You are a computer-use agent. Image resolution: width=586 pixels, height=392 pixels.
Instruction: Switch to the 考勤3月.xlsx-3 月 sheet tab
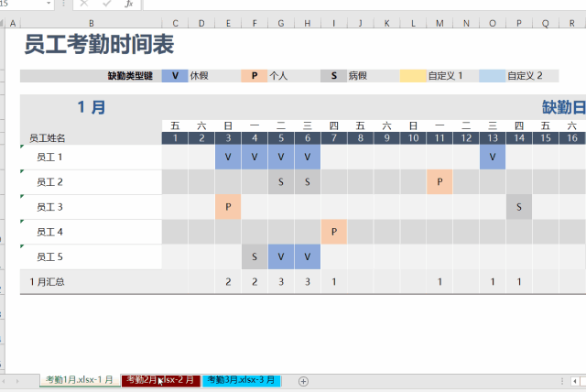(x=242, y=380)
